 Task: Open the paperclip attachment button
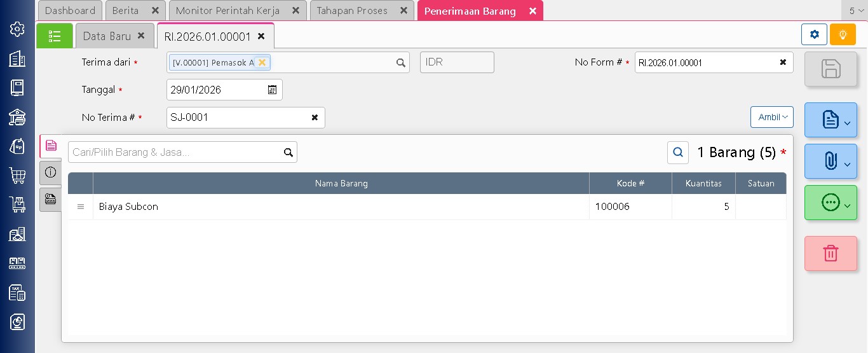[831, 161]
